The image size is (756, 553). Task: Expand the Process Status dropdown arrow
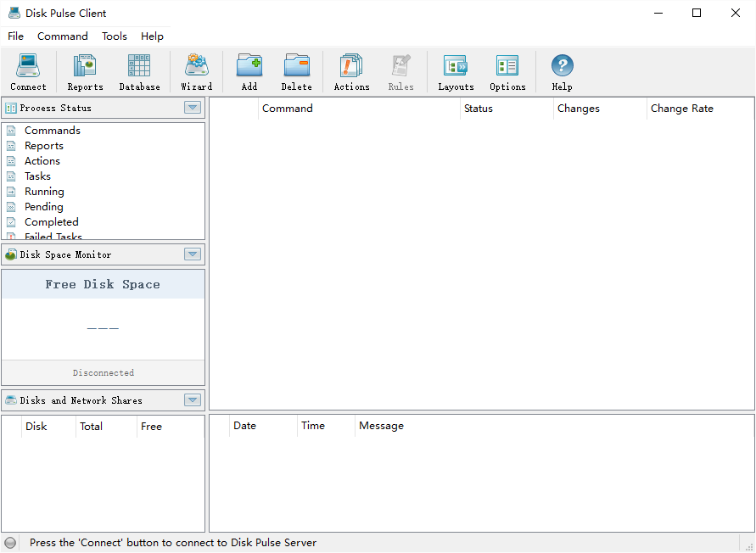coord(193,108)
